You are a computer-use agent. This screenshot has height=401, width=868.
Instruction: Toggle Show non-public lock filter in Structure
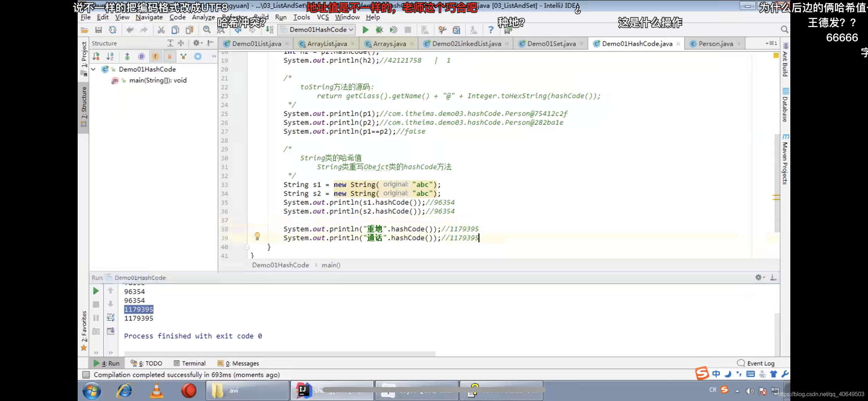pyautogui.click(x=170, y=56)
